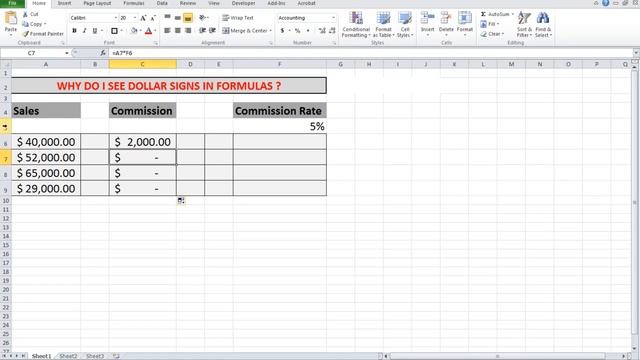Increase font size with the grow icon
640x360 pixels.
click(x=143, y=18)
